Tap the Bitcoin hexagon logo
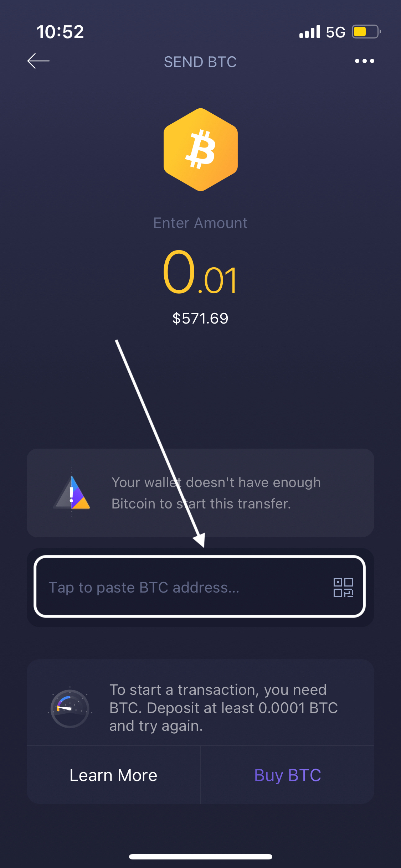 point(201,150)
